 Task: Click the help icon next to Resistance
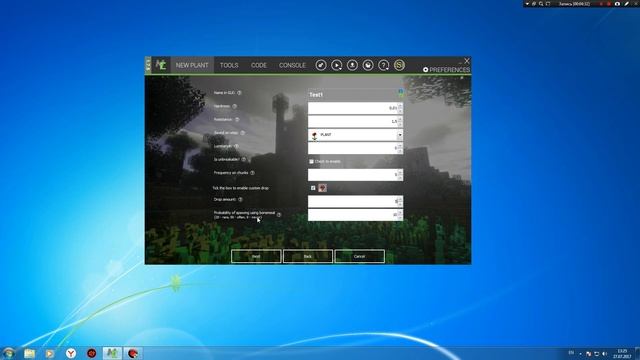coord(237,120)
